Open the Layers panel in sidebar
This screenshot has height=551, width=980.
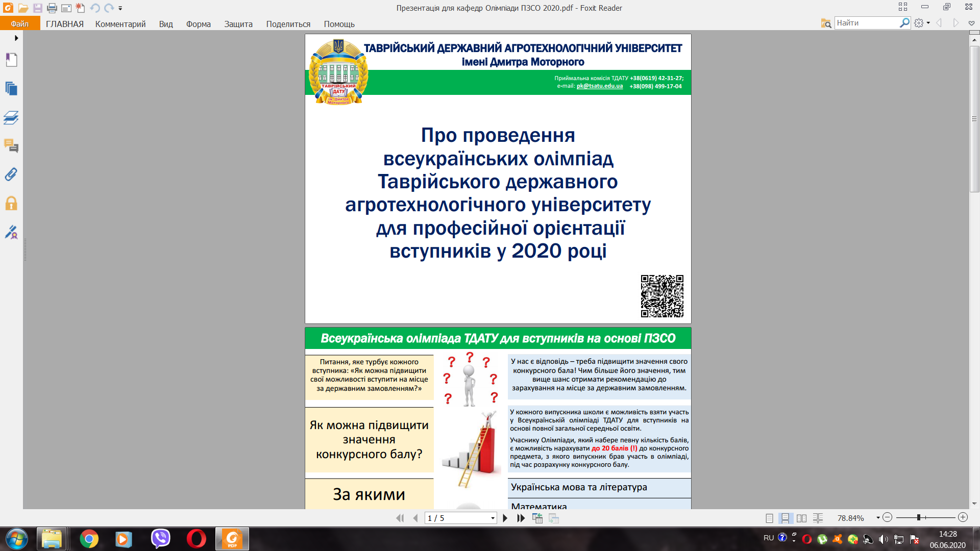tap(11, 118)
